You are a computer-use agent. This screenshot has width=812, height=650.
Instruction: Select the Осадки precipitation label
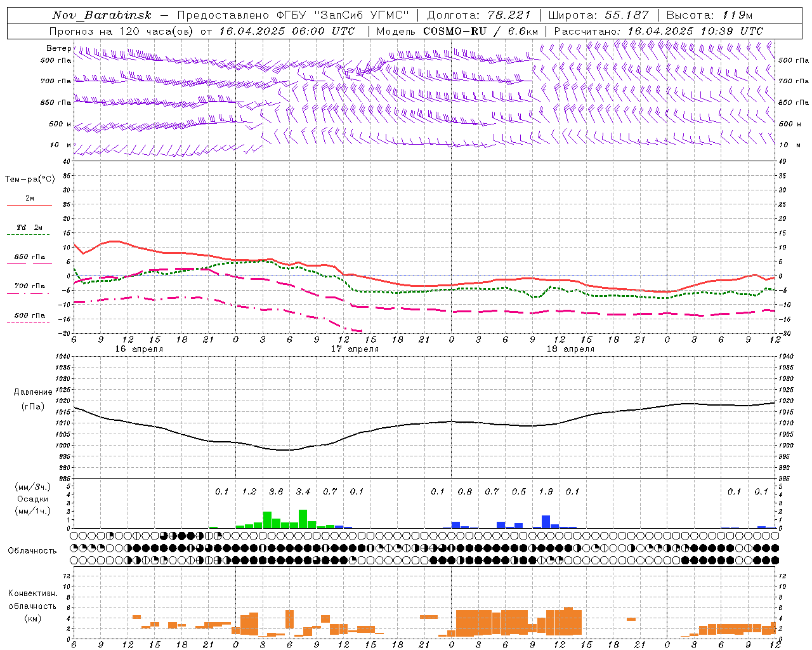(x=33, y=500)
